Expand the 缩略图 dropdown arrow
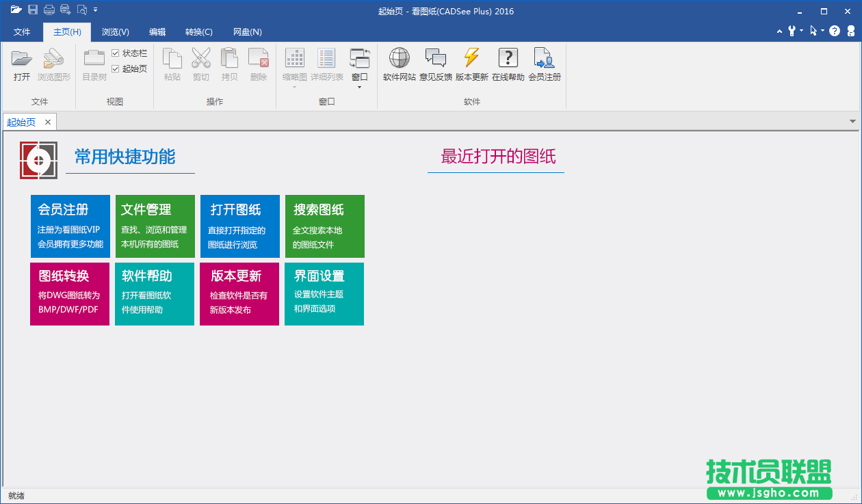This screenshot has height=504, width=862. pos(295,87)
